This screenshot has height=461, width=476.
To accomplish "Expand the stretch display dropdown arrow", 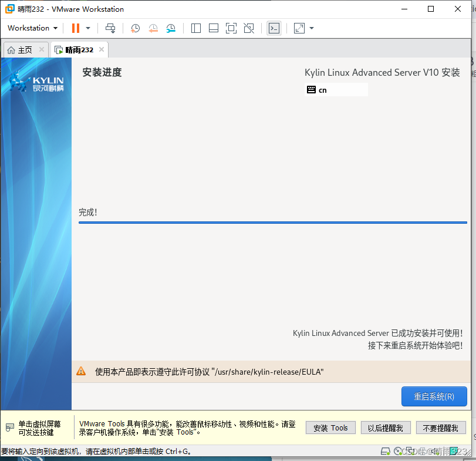I will tap(312, 28).
